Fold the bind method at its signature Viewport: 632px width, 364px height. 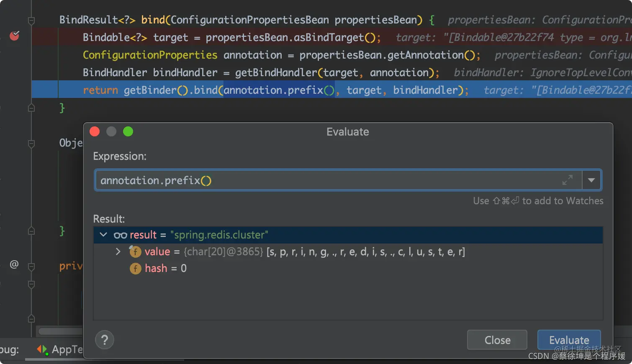tap(31, 20)
